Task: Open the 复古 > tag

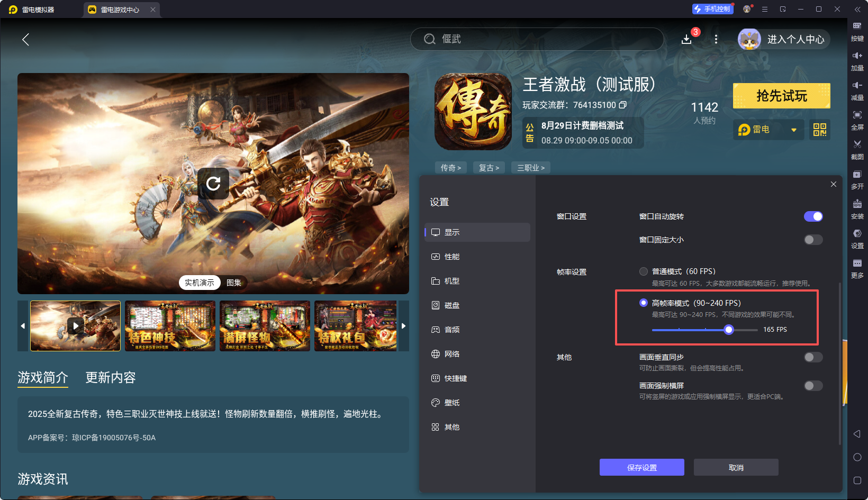Action: pos(489,168)
